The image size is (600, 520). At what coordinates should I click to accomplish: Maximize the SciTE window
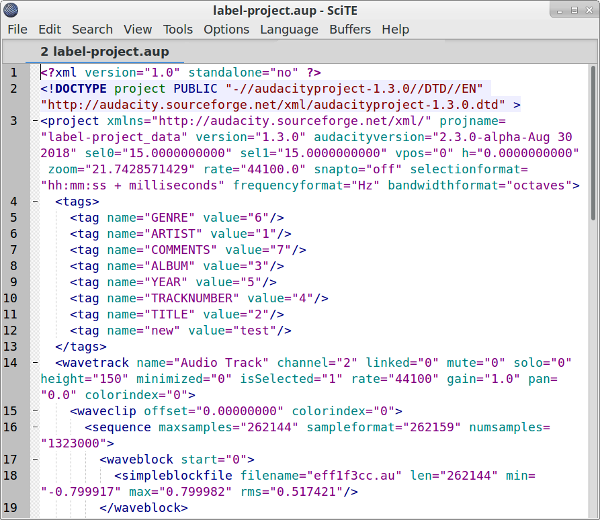coord(574,11)
